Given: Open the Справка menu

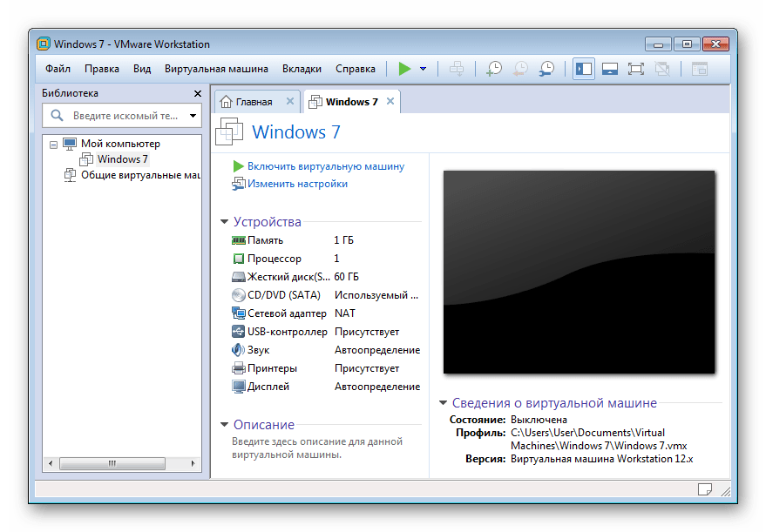Looking at the screenshot, I should 356,69.
